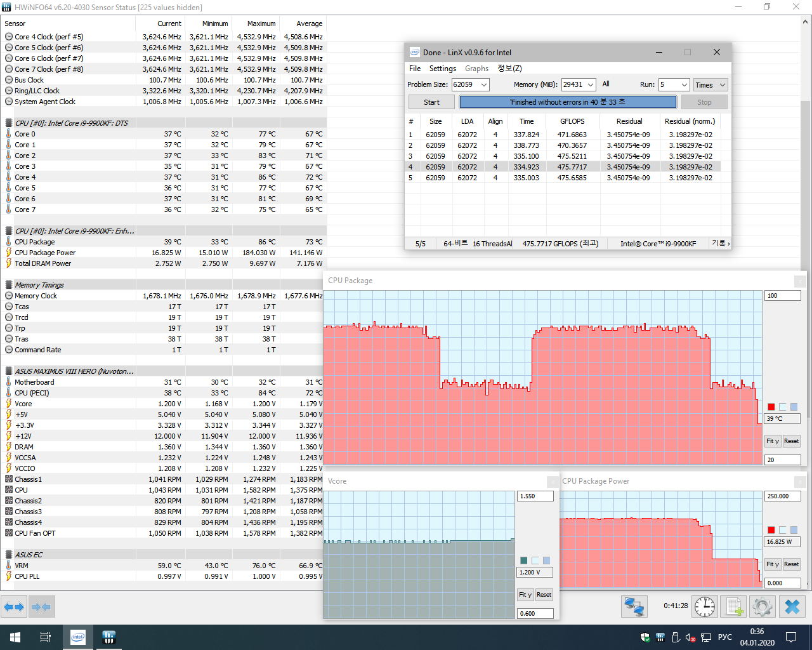The height and width of the screenshot is (650, 812).
Task: Open the Settings menu in LinX
Action: click(x=443, y=69)
